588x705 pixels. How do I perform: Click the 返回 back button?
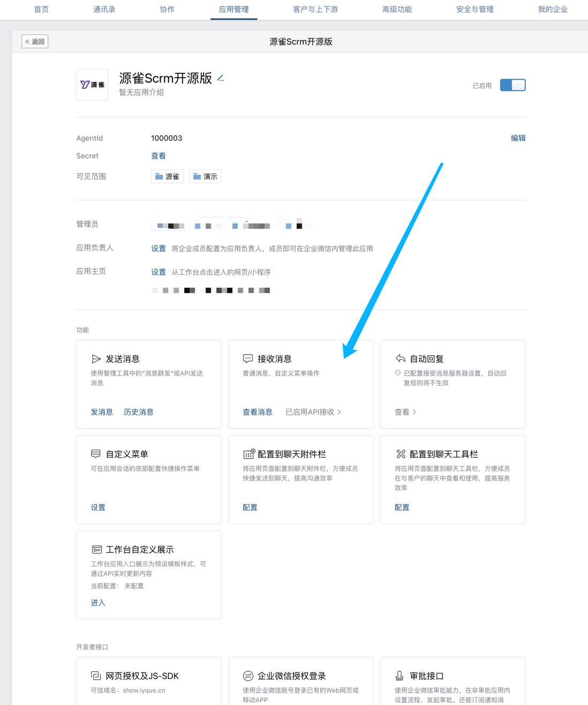[x=35, y=41]
